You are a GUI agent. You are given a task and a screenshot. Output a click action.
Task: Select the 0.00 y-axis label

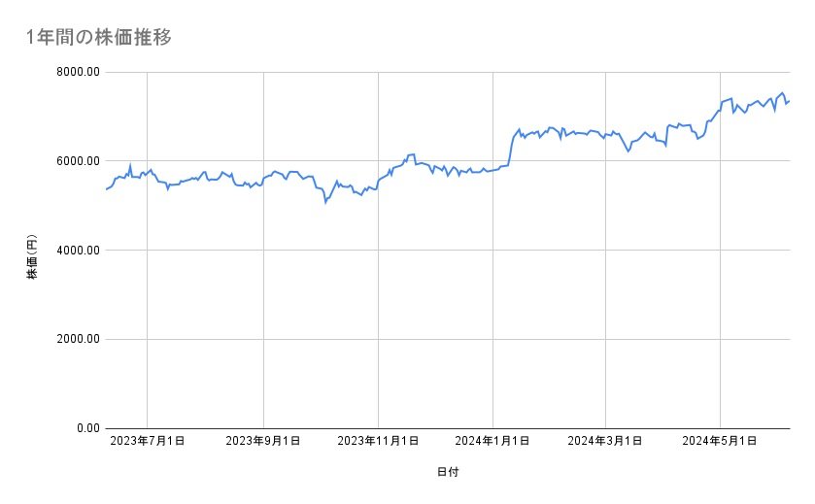(x=85, y=428)
